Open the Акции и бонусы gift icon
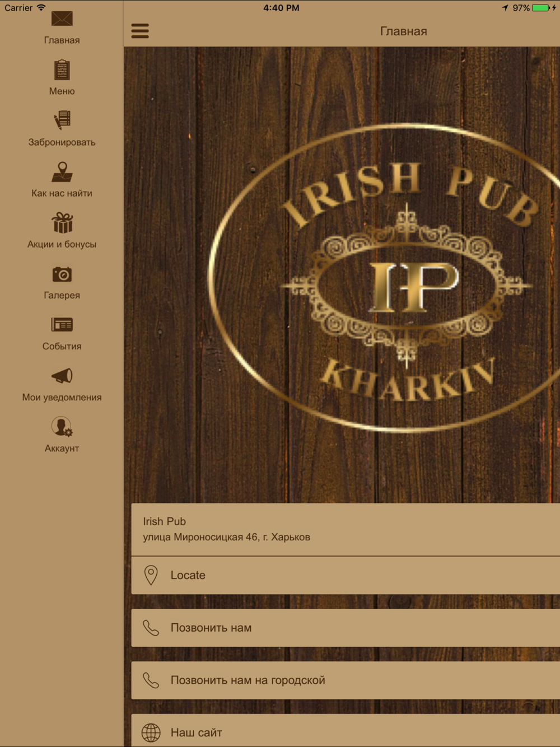The width and height of the screenshot is (560, 747). [62, 223]
